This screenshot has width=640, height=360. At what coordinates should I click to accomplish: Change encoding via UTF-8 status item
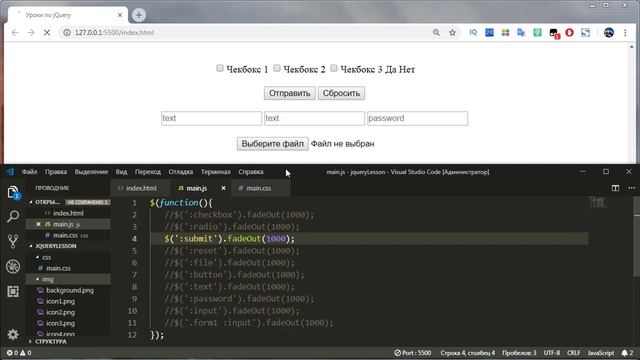coord(551,353)
